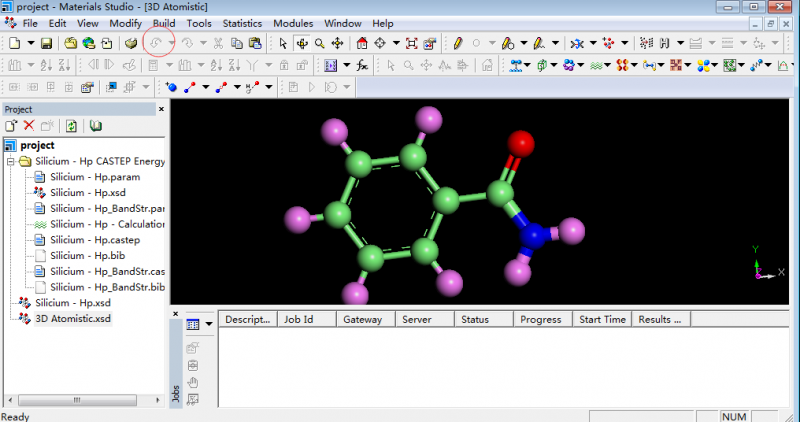This screenshot has height=422, width=800.
Task: Click the Reset View home icon
Action: pyautogui.click(x=362, y=43)
